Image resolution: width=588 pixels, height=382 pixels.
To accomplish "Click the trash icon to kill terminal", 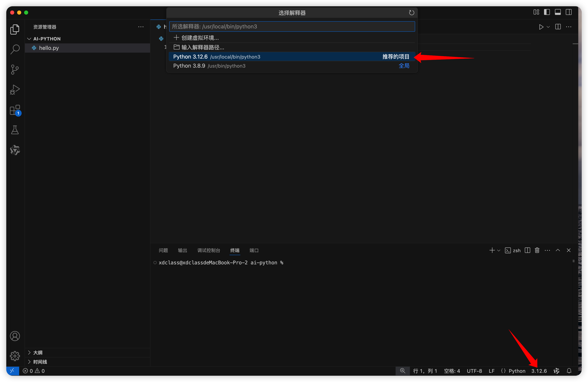I will [x=537, y=250].
